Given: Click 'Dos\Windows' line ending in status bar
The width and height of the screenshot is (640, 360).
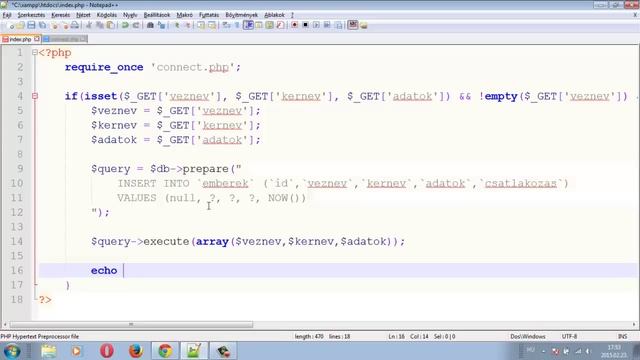Looking at the screenshot, I should [x=528, y=337].
